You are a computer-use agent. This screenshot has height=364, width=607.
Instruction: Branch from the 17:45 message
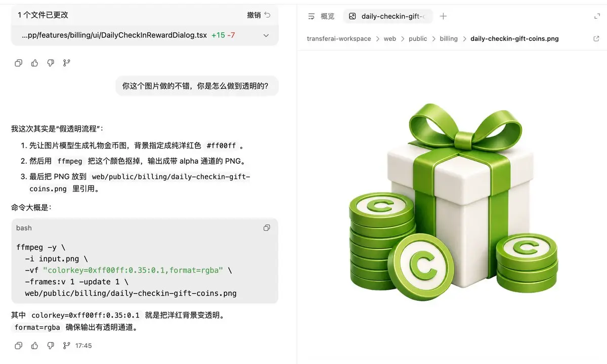click(x=66, y=346)
